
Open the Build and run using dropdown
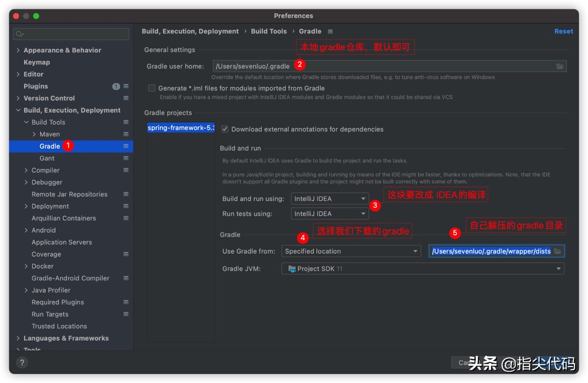(330, 199)
